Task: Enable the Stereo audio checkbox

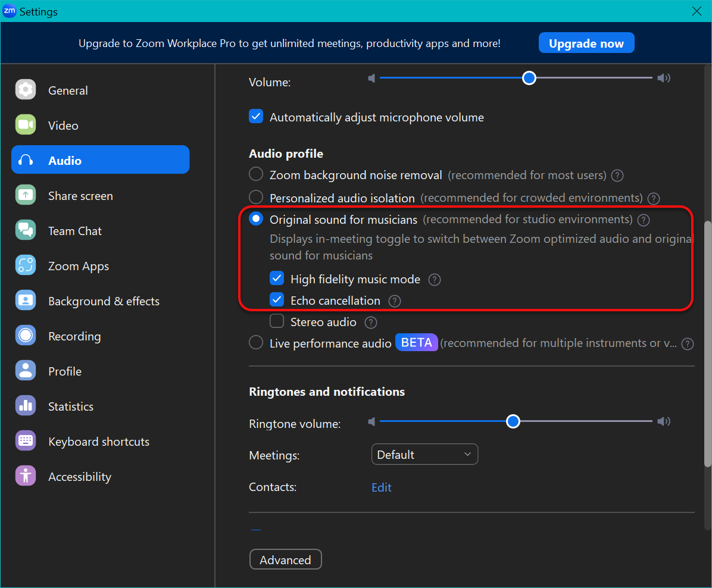Action: [x=277, y=321]
